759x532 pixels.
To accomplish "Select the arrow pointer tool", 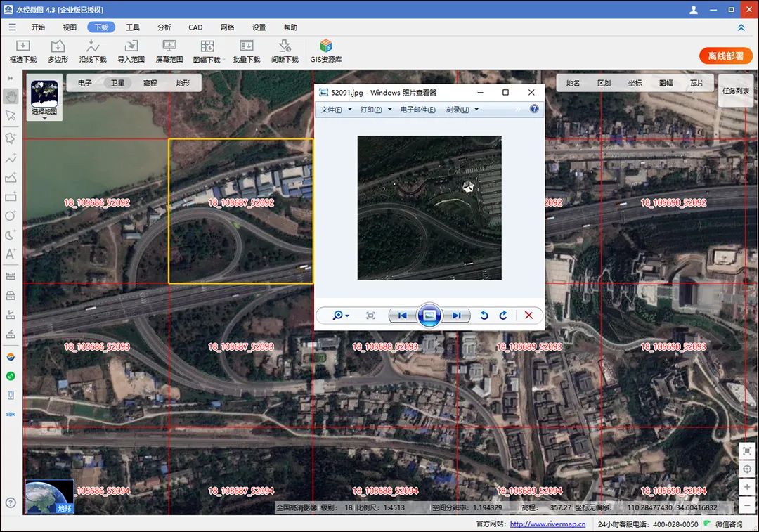I will (x=11, y=115).
